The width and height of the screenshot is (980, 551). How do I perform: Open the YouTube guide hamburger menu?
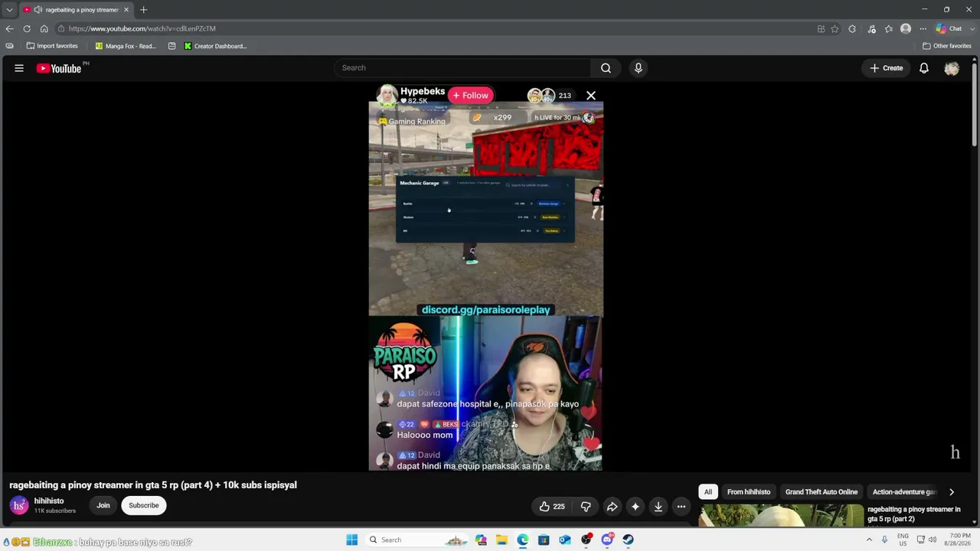click(x=19, y=68)
